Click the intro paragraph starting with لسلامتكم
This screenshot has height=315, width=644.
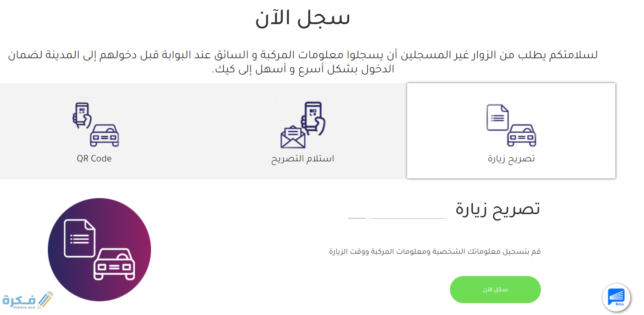303,62
